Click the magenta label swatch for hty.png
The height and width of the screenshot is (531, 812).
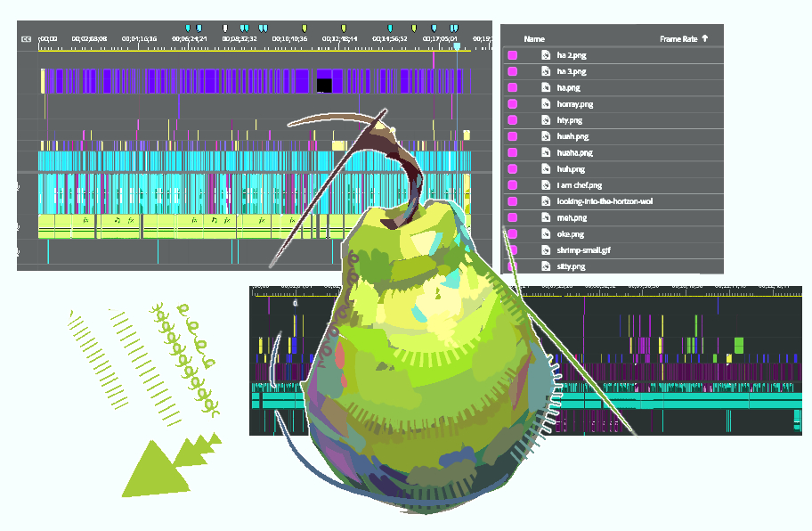[x=513, y=120]
